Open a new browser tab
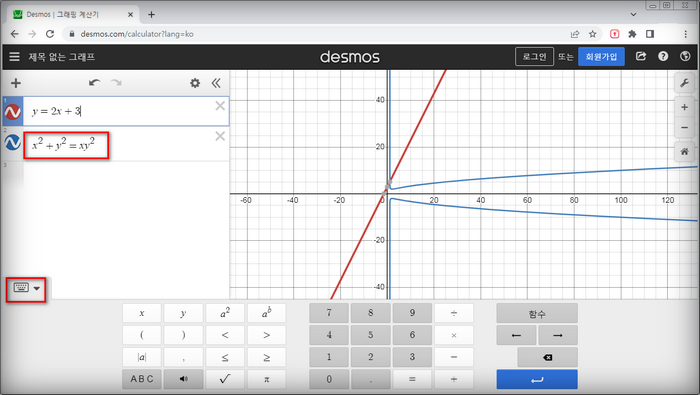The image size is (700, 395). coord(151,14)
